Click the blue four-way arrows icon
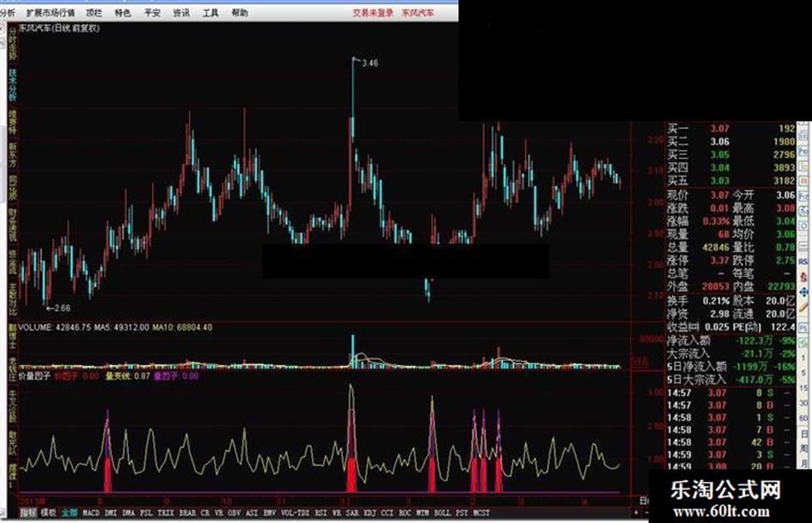Image resolution: width=812 pixels, height=523 pixels. pos(803,292)
